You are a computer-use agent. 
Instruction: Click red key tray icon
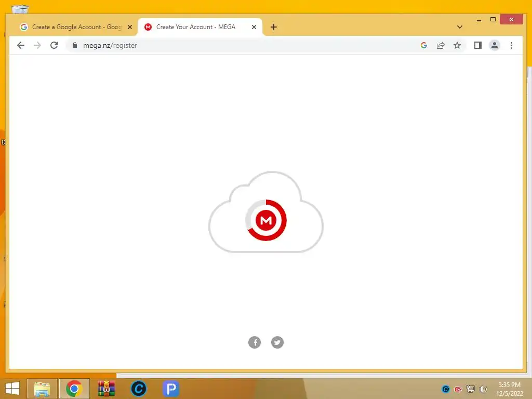(458, 389)
